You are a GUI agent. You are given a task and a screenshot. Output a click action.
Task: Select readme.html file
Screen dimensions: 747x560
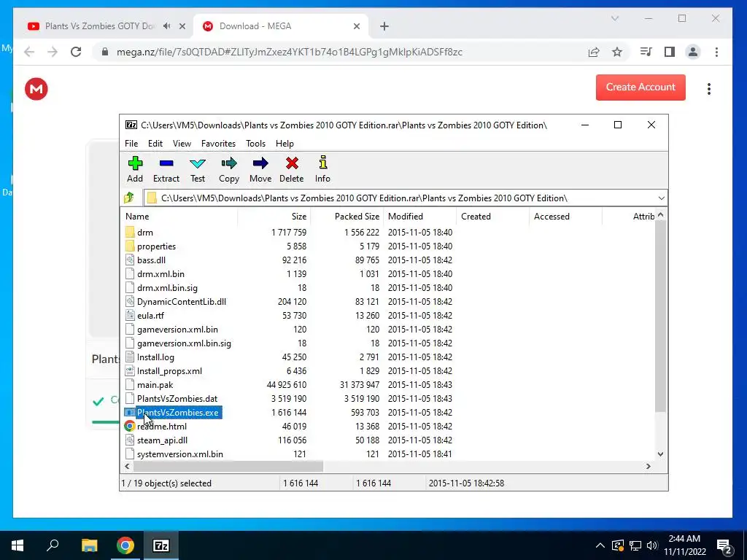click(161, 426)
